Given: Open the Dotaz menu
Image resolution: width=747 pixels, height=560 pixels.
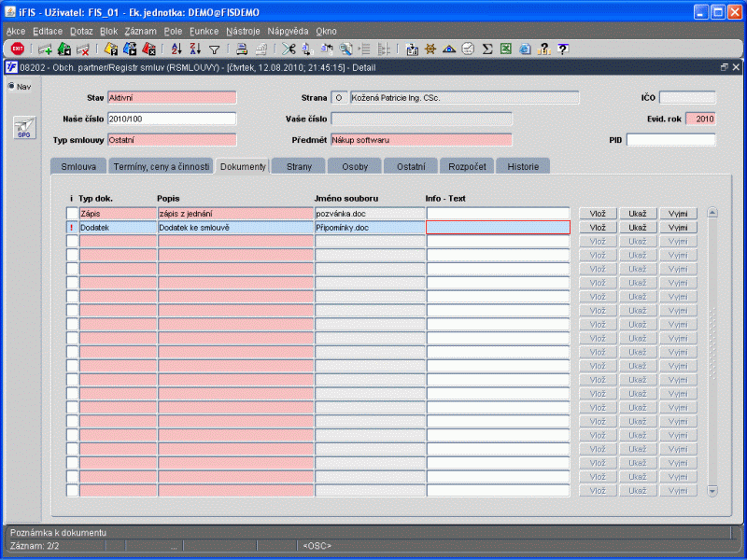Looking at the screenshot, I should [x=81, y=31].
